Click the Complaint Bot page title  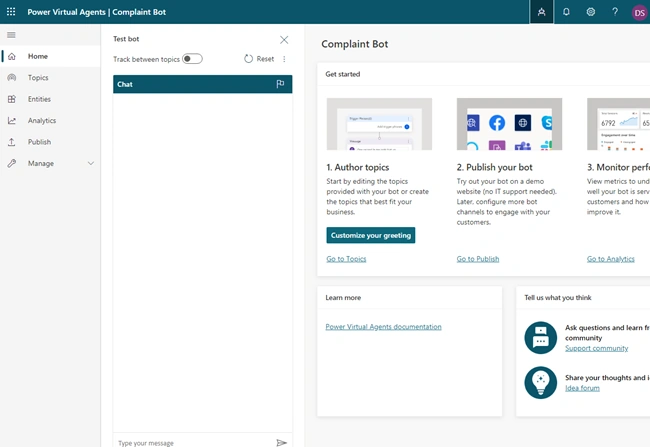pos(354,44)
